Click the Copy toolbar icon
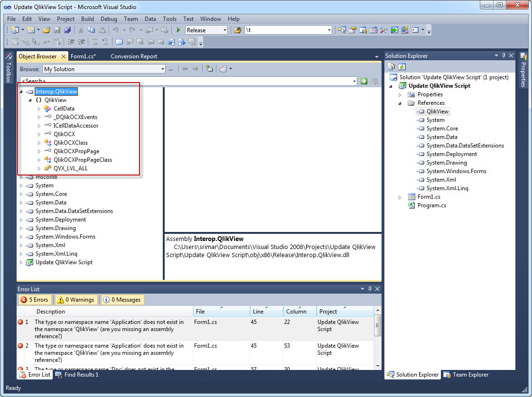The width and height of the screenshot is (532, 397). [x=91, y=30]
